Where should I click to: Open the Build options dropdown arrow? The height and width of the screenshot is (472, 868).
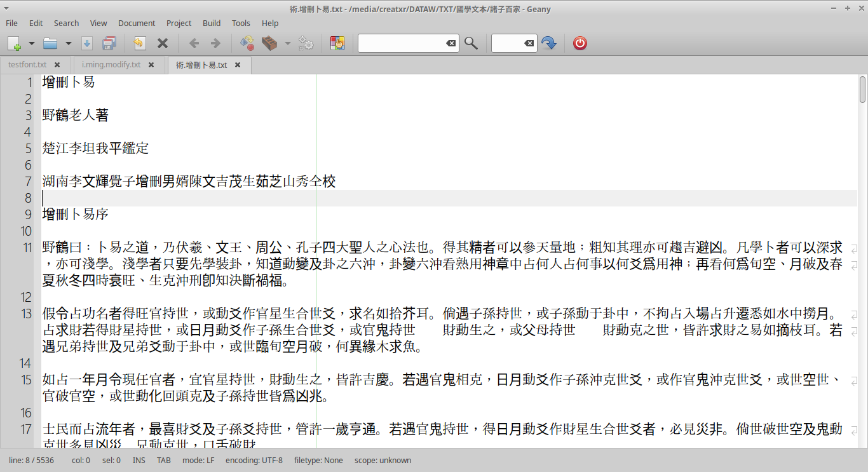[288, 43]
